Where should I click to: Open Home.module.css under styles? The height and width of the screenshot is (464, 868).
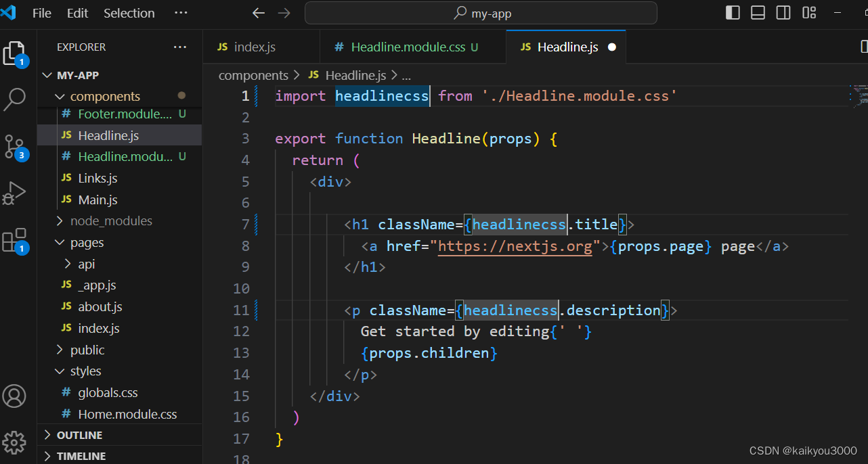[x=119, y=414]
